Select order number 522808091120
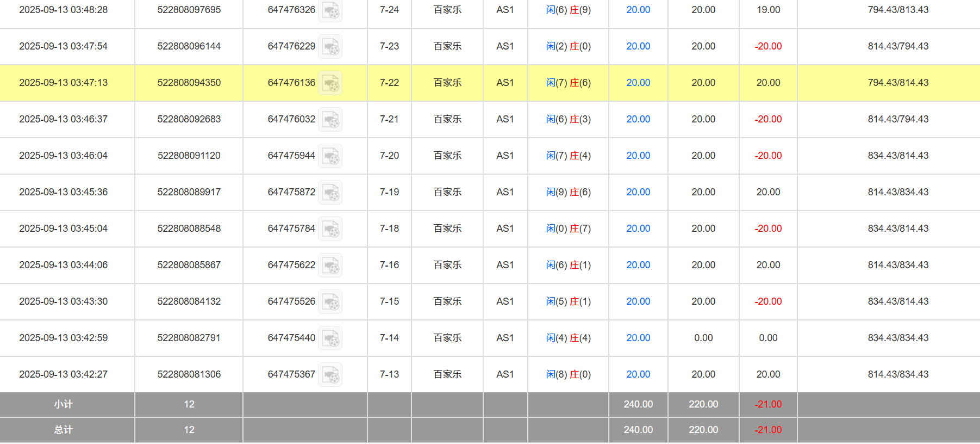 189,156
